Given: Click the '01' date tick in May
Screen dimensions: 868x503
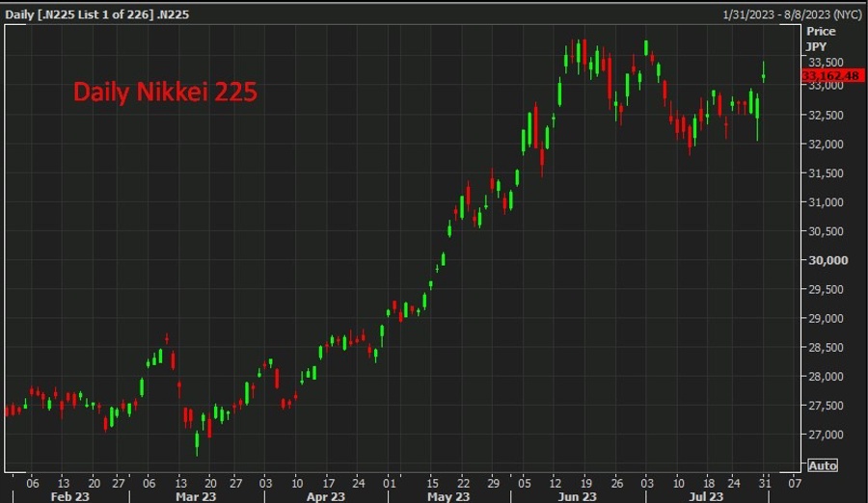Looking at the screenshot, I should (390, 483).
